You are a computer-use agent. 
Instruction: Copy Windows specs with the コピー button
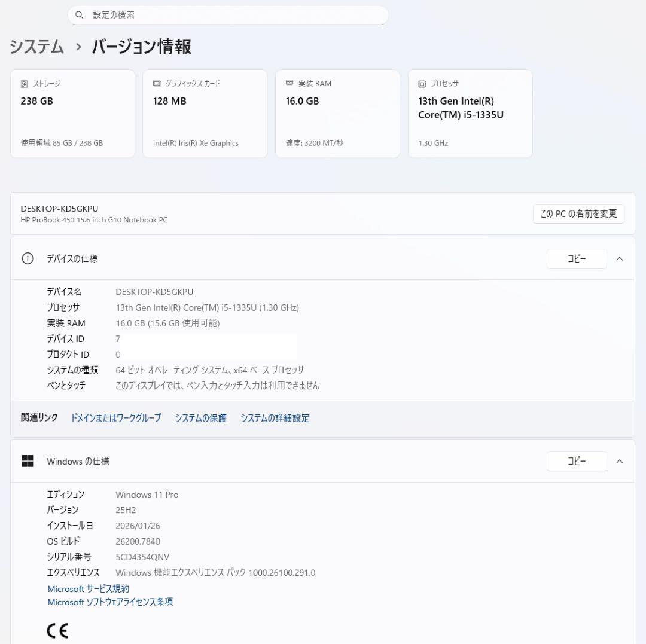(576, 461)
